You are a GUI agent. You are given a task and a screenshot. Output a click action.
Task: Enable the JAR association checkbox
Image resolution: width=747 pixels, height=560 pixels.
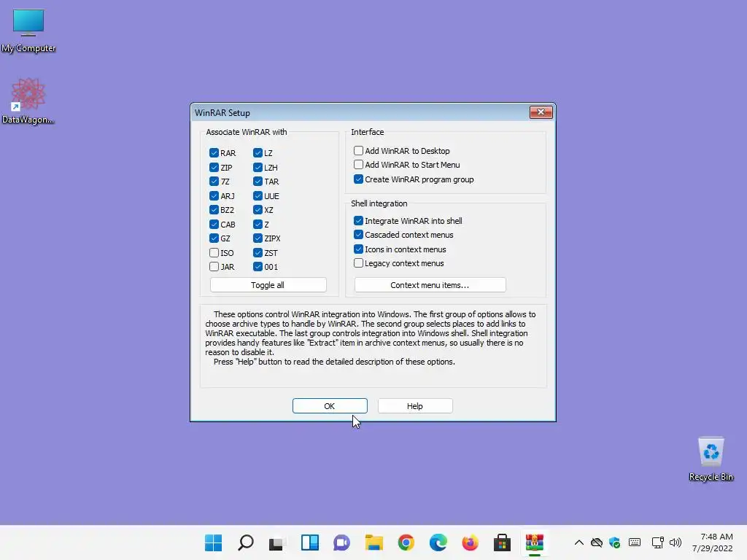pos(214,267)
